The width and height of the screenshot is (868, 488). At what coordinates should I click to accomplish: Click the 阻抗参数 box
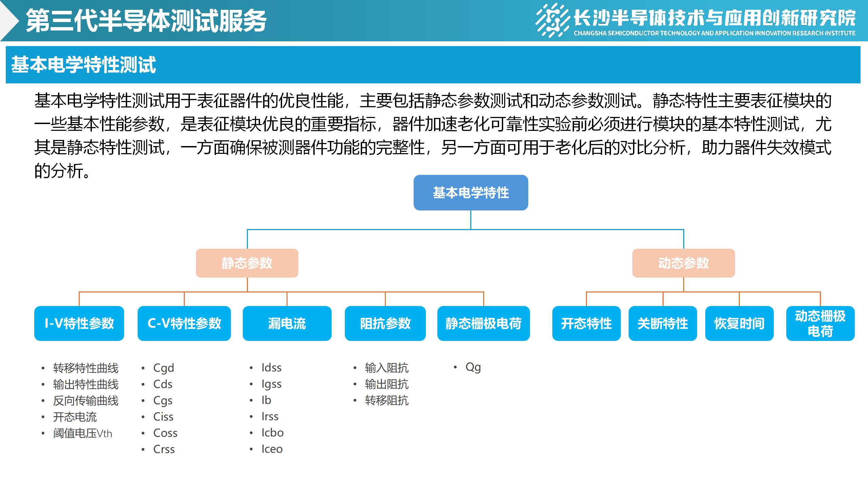click(x=385, y=323)
